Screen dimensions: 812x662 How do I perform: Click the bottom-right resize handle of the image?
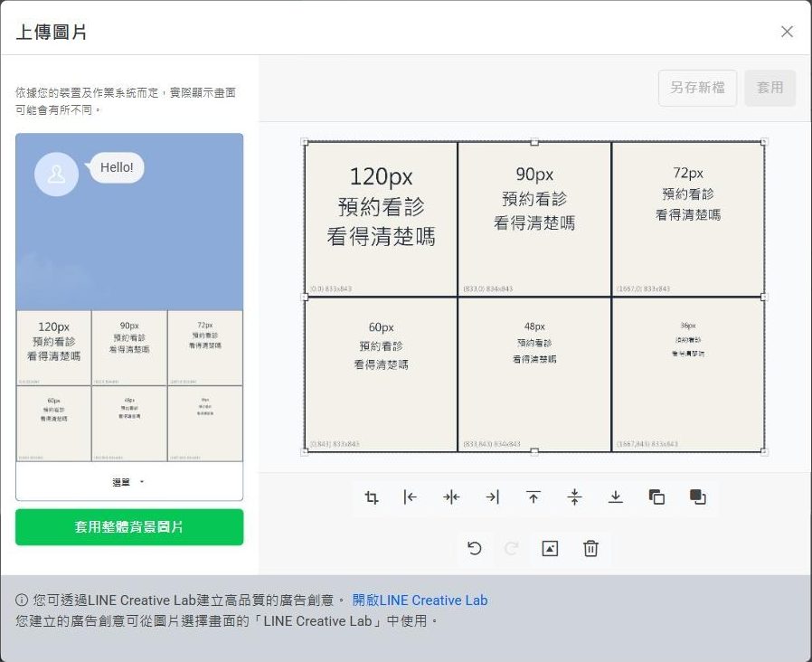[764, 451]
